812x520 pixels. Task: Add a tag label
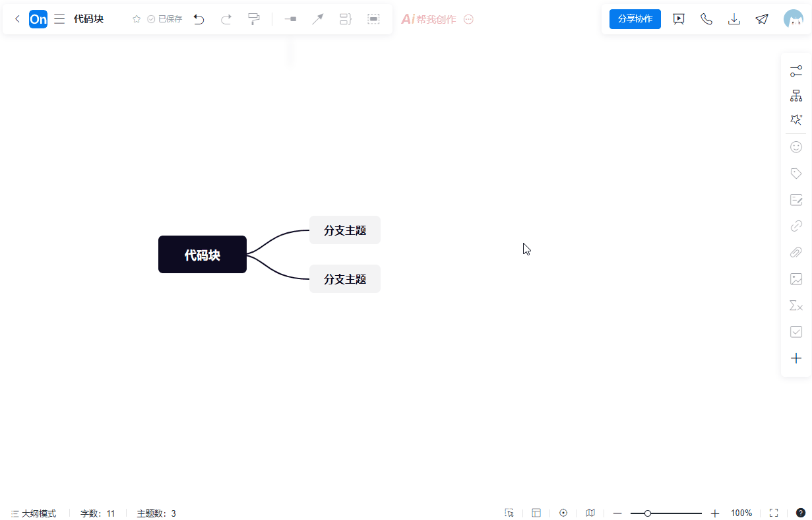pyautogui.click(x=796, y=174)
